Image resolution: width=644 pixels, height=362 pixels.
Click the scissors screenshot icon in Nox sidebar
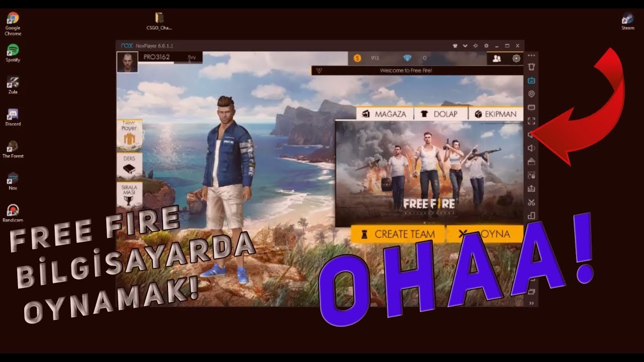tap(531, 203)
